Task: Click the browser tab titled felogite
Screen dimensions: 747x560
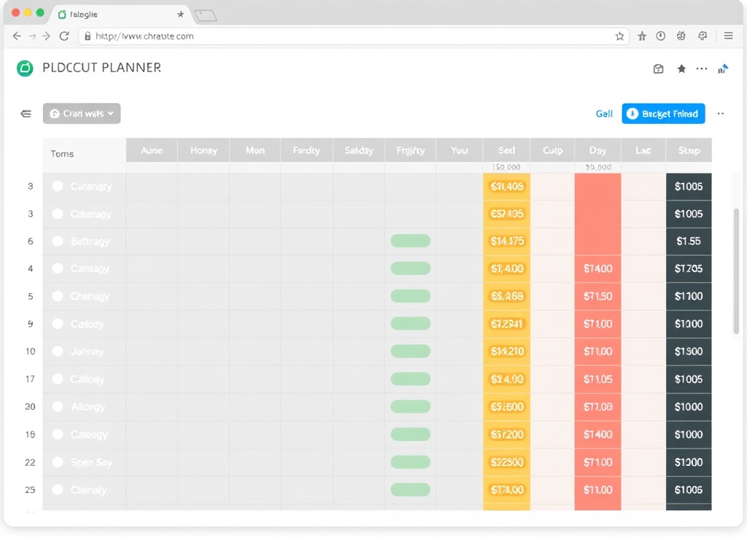Action: click(122, 15)
